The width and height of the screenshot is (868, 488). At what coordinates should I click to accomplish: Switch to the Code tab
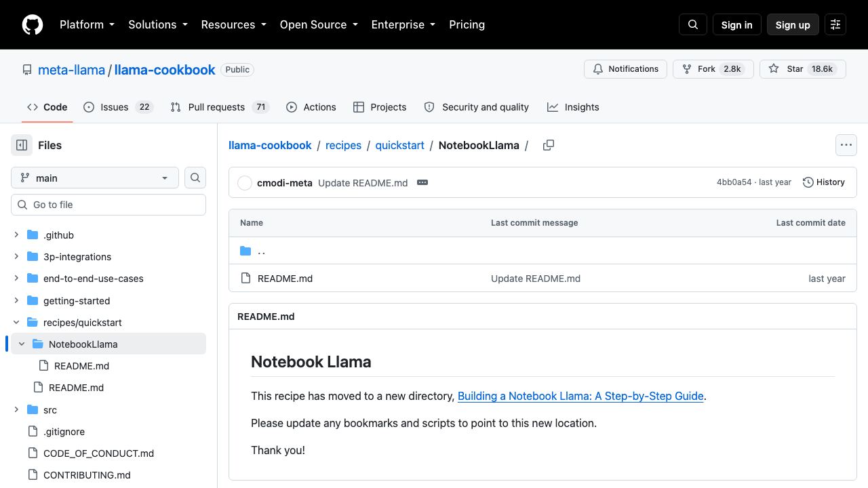[x=47, y=107]
